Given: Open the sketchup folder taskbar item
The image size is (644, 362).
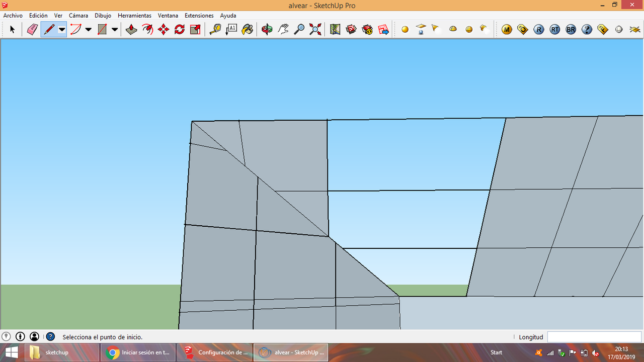Looking at the screenshot, I should pyautogui.click(x=62, y=352).
